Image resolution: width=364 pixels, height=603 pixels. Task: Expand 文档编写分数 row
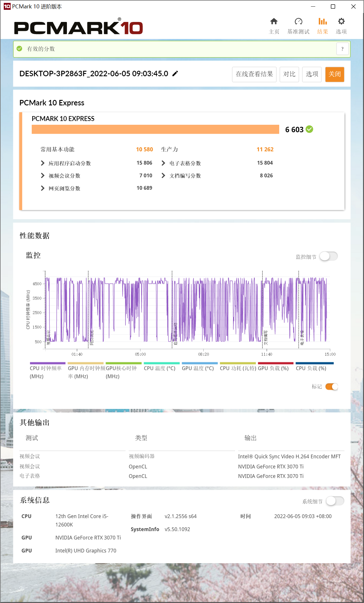coord(163,176)
